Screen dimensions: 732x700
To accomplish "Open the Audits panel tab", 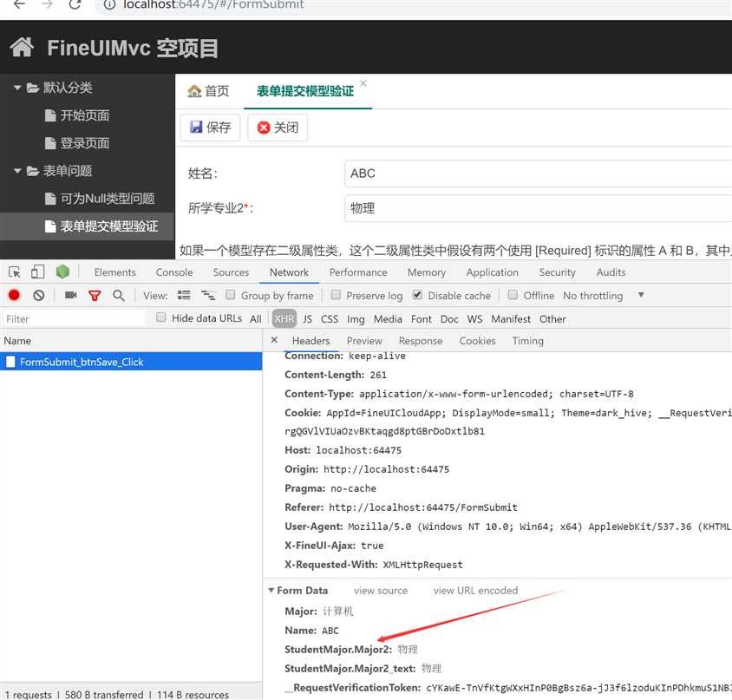I will tap(611, 272).
